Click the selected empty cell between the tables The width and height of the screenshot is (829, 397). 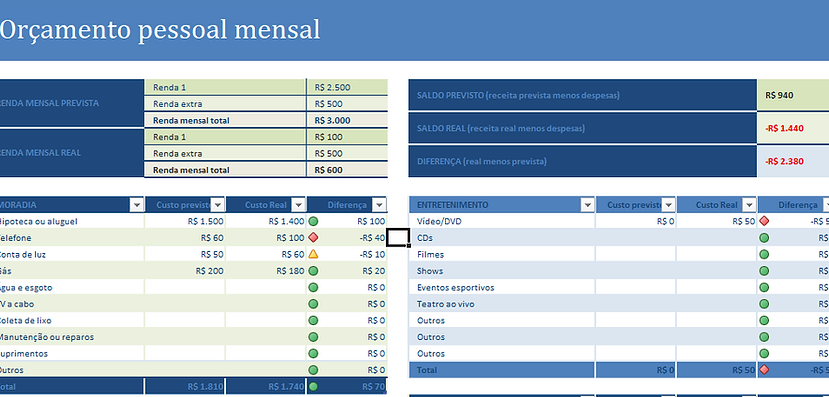pyautogui.click(x=398, y=237)
